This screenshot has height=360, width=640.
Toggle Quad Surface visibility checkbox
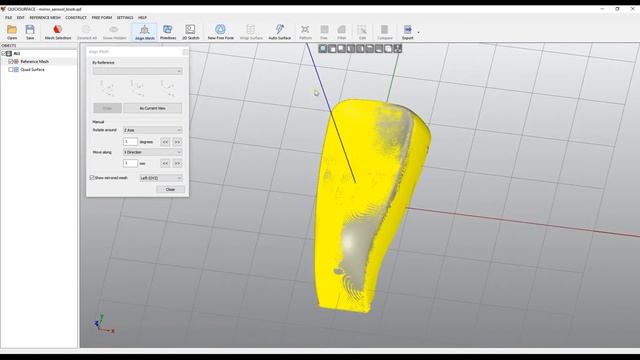click(11, 70)
